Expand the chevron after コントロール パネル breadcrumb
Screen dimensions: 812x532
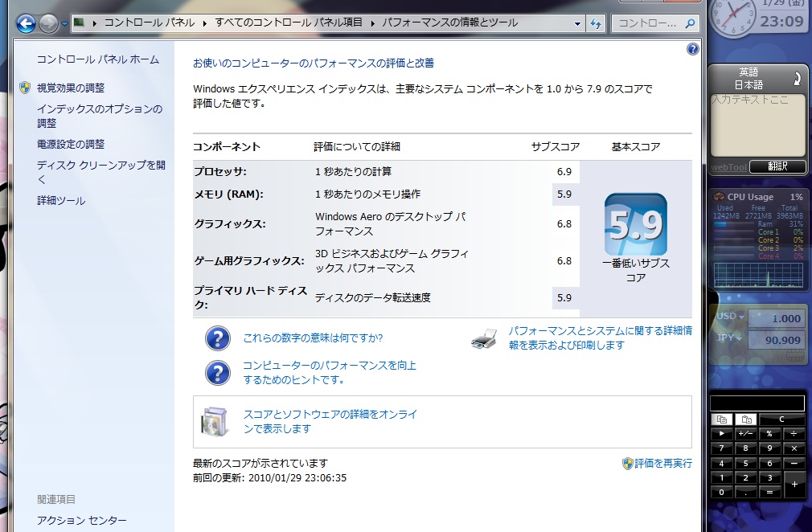[204, 23]
